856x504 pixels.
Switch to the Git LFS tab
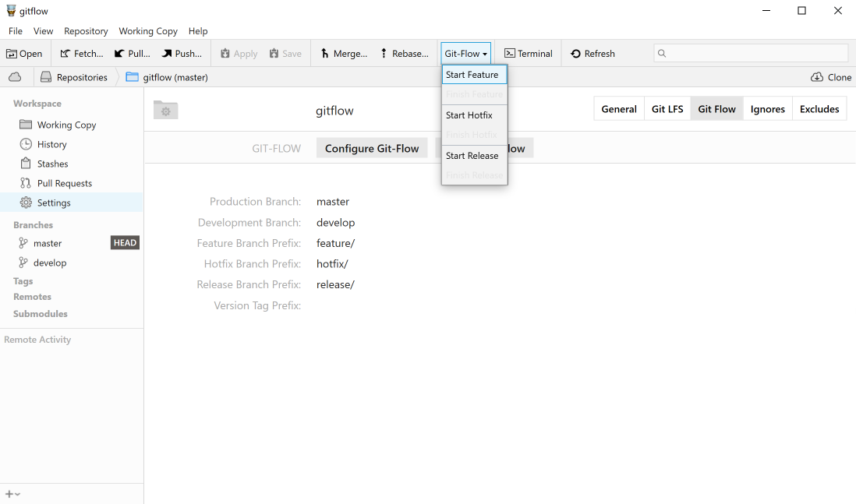coord(667,109)
